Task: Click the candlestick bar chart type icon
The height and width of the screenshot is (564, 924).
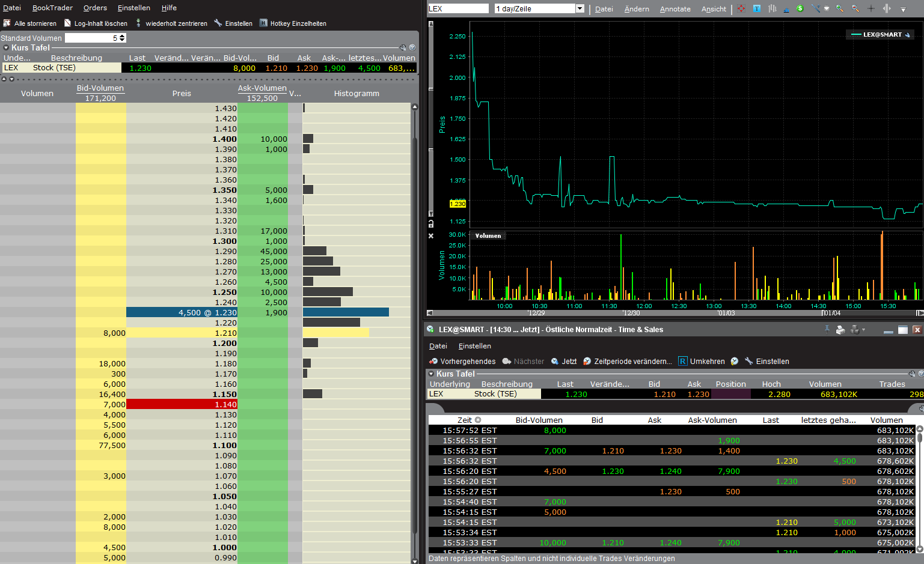Action: point(772,8)
